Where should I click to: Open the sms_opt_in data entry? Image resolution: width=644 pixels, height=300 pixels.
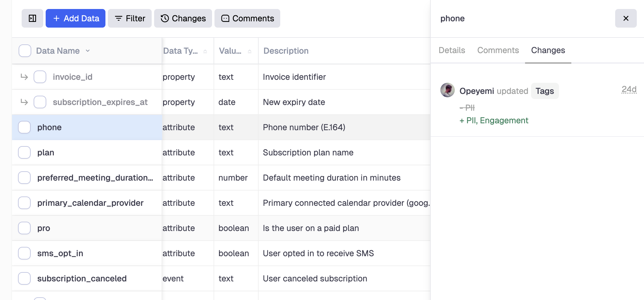[x=60, y=253]
